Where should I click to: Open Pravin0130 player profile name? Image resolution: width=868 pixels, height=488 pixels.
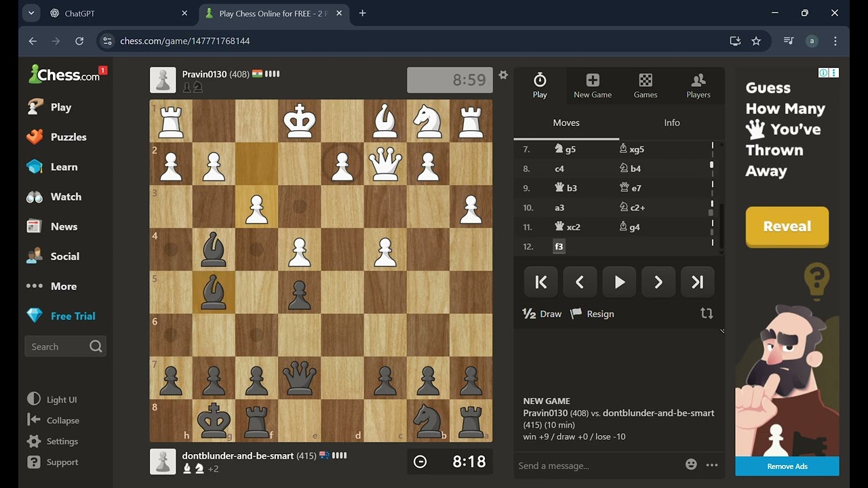coord(204,74)
